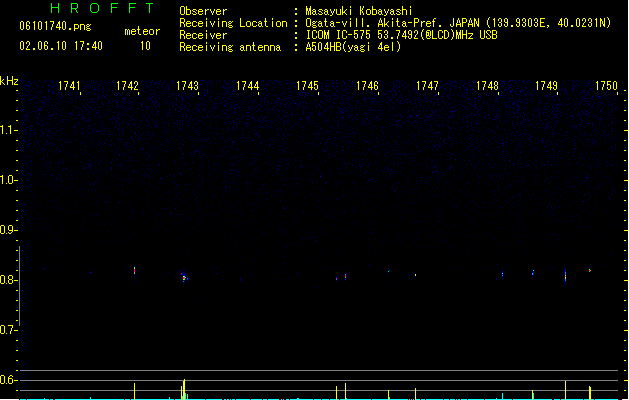Click the "Receiving Location" label
The image size is (629, 400).
(x=233, y=23)
